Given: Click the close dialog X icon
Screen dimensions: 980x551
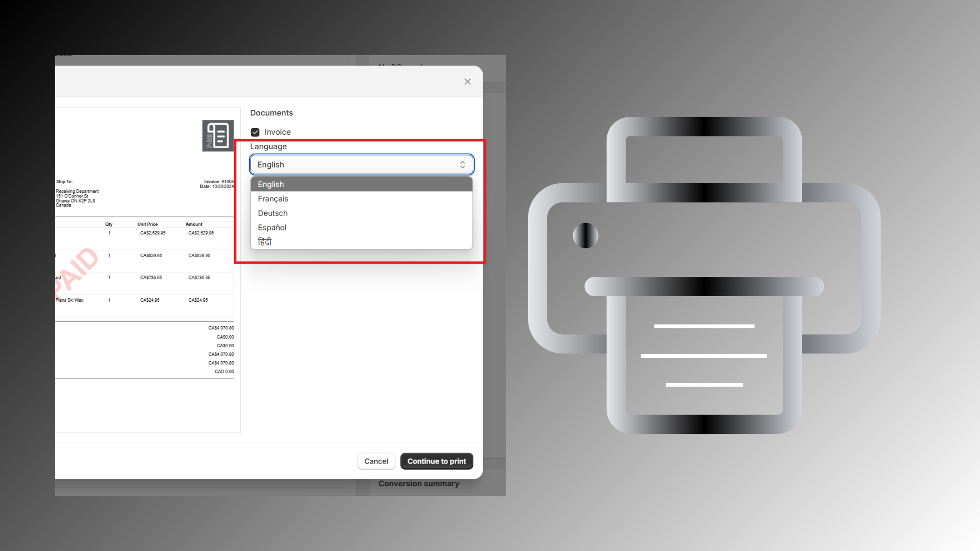Looking at the screenshot, I should 467,81.
